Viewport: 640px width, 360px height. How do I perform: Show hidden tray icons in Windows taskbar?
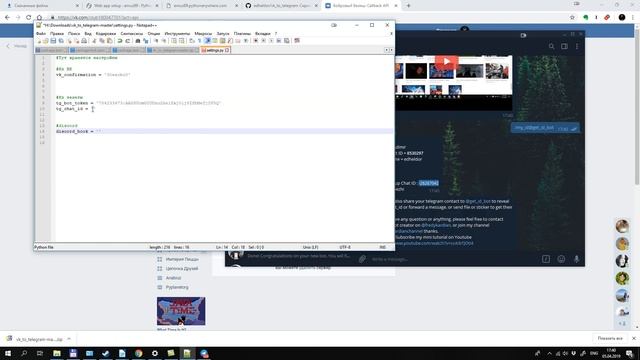point(549,353)
